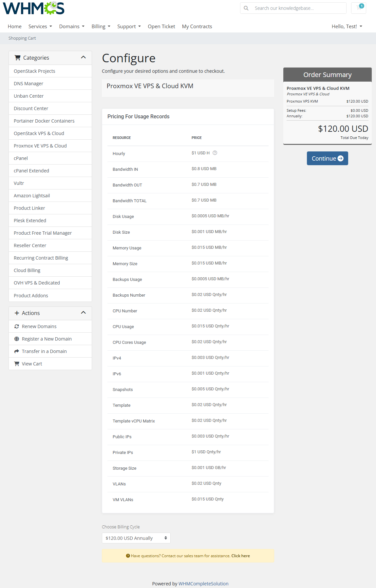Click the Continue button

coord(327,158)
